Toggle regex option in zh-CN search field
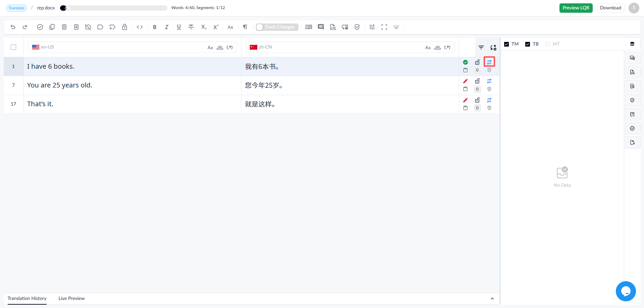The width and height of the screenshot is (644, 308). (x=447, y=48)
